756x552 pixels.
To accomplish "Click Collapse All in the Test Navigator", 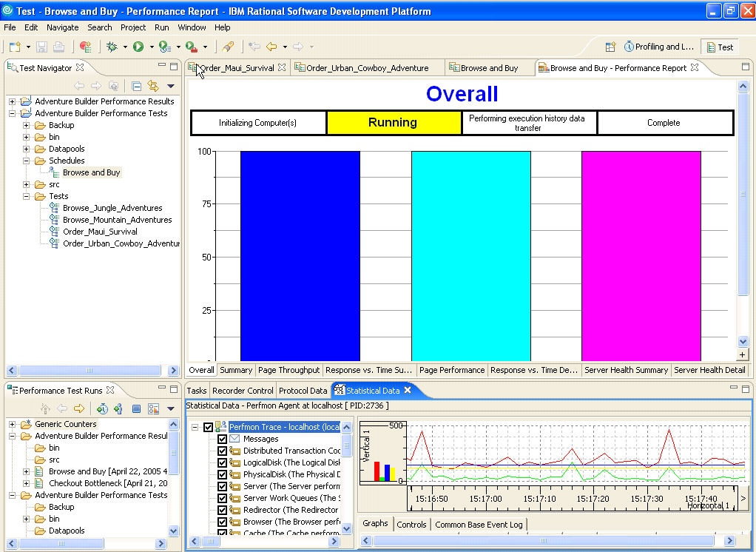I will point(136,87).
